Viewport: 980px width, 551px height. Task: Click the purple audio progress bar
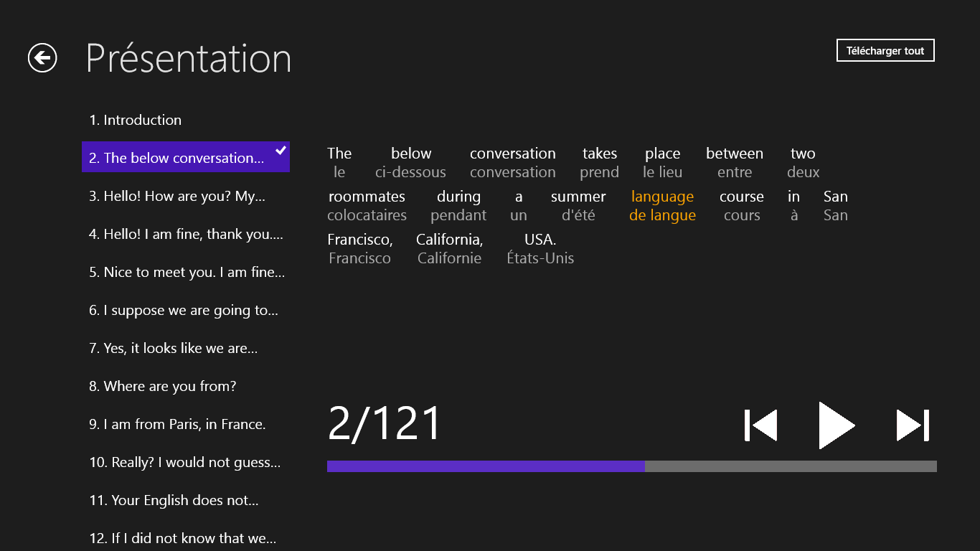point(486,466)
